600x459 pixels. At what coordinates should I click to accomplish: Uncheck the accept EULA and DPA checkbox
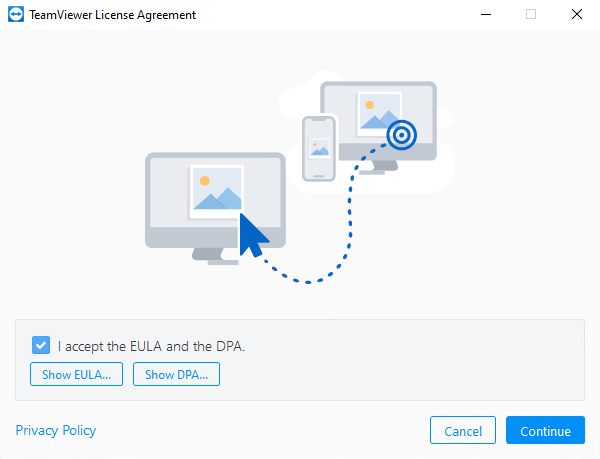(41, 346)
